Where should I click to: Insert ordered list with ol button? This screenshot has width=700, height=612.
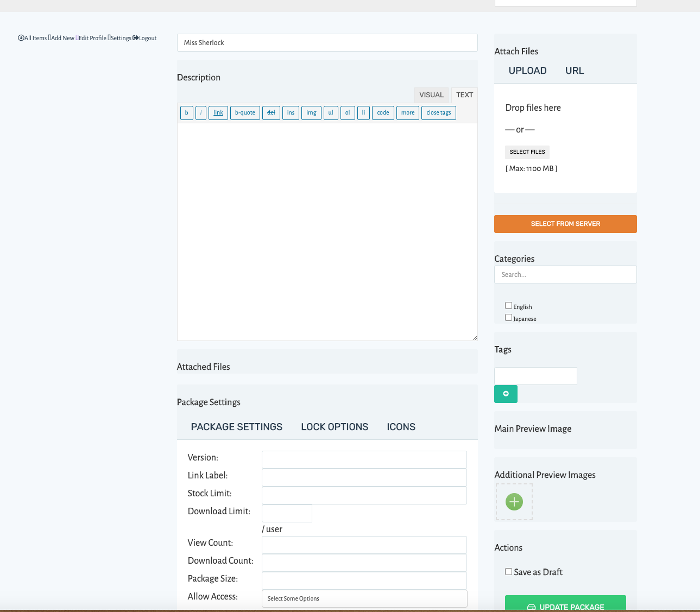click(348, 113)
